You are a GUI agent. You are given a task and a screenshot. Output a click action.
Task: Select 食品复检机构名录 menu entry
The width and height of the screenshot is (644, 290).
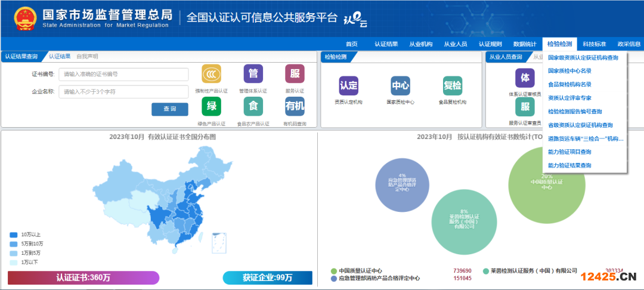point(569,85)
